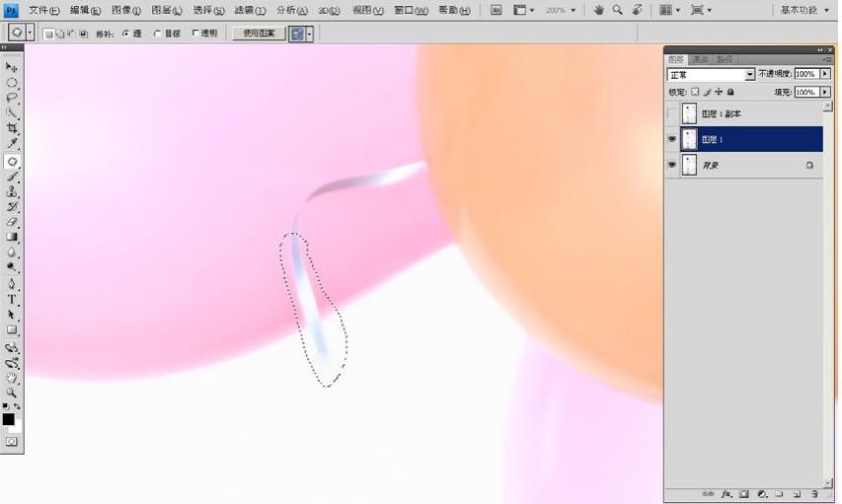Open the File menu
842x504 pixels.
click(x=44, y=10)
